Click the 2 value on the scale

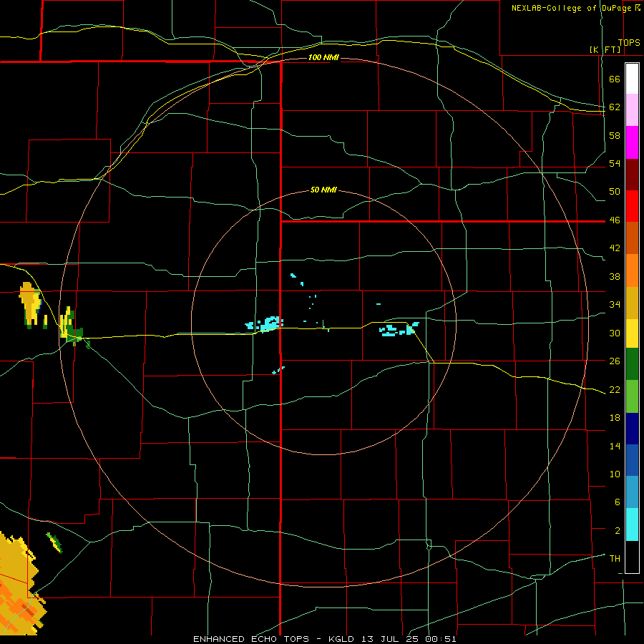617,530
